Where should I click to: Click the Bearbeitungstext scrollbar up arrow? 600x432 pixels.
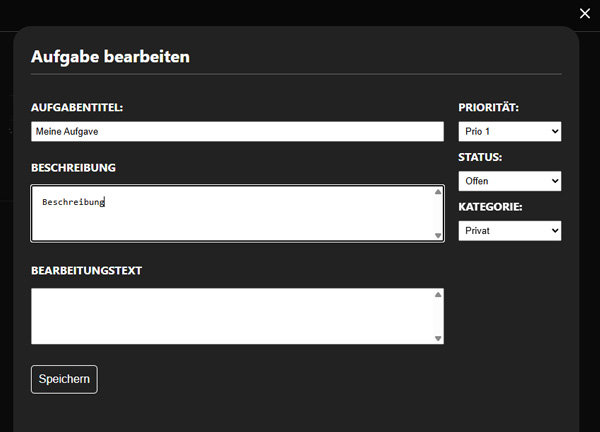[x=438, y=295]
